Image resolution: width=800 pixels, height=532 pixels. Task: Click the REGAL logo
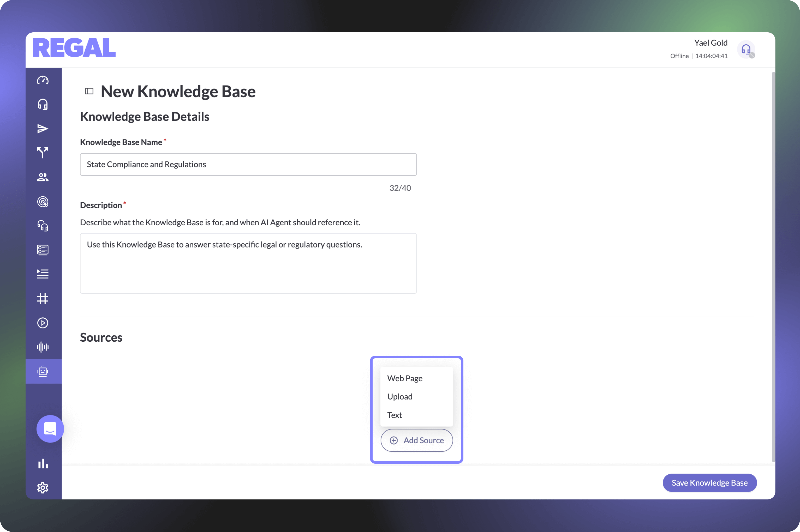[74, 47]
